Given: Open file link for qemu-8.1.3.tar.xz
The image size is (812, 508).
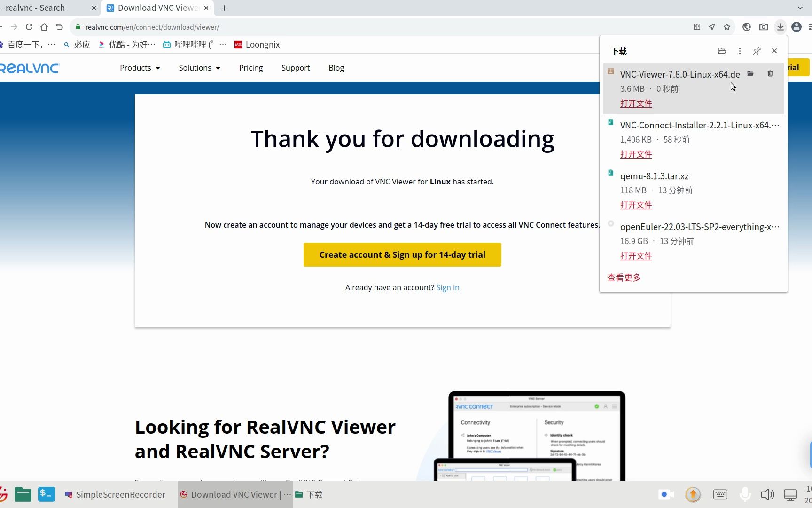Looking at the screenshot, I should click(636, 205).
